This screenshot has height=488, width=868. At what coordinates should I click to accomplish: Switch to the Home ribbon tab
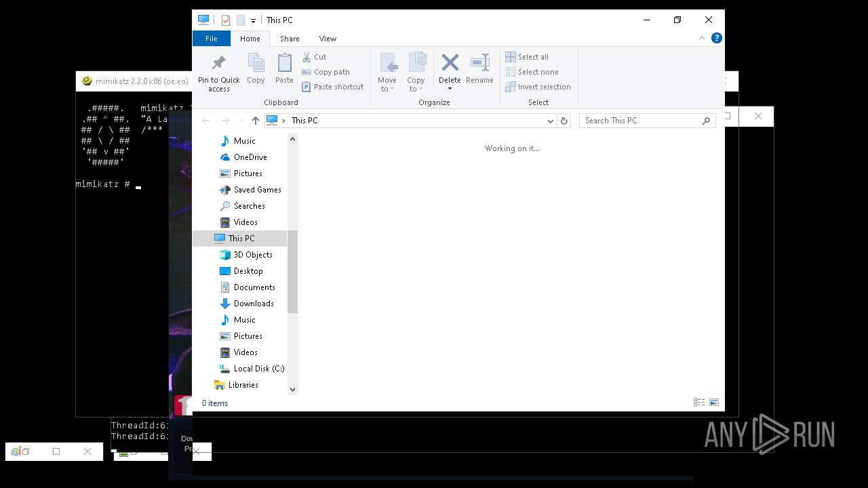click(x=250, y=39)
